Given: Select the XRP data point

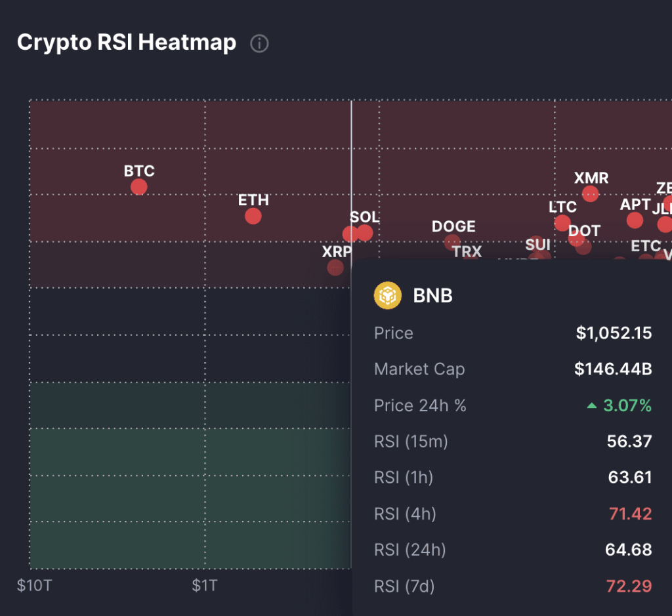Looking at the screenshot, I should pyautogui.click(x=335, y=267).
